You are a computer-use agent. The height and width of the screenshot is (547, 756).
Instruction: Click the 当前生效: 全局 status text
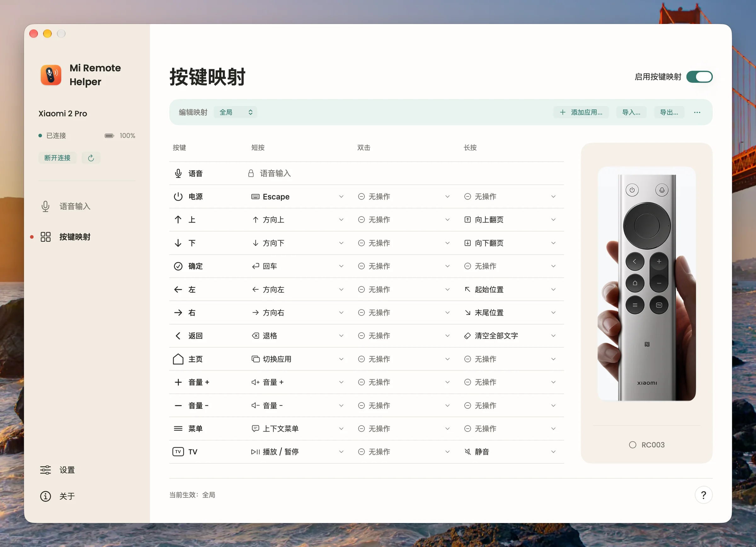pos(192,495)
